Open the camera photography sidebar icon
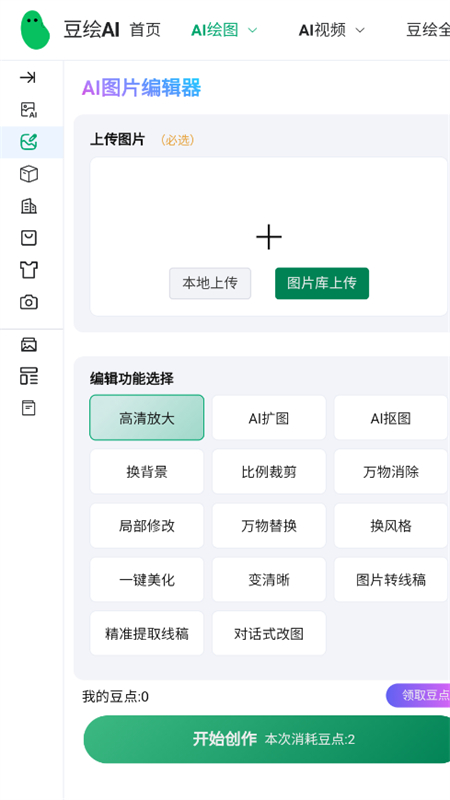 click(x=29, y=302)
